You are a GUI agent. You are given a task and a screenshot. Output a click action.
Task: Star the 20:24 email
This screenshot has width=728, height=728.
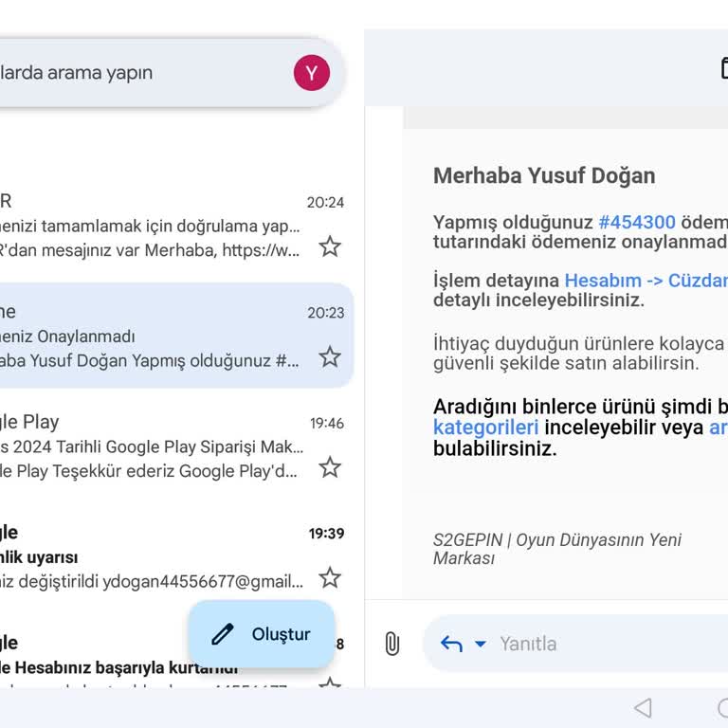(329, 247)
